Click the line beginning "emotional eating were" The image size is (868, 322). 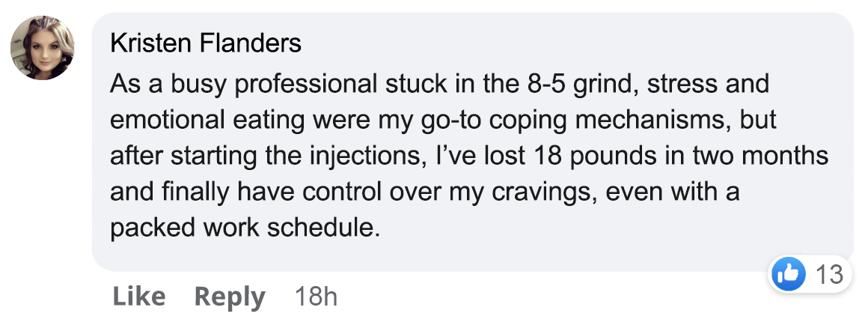coord(443,121)
